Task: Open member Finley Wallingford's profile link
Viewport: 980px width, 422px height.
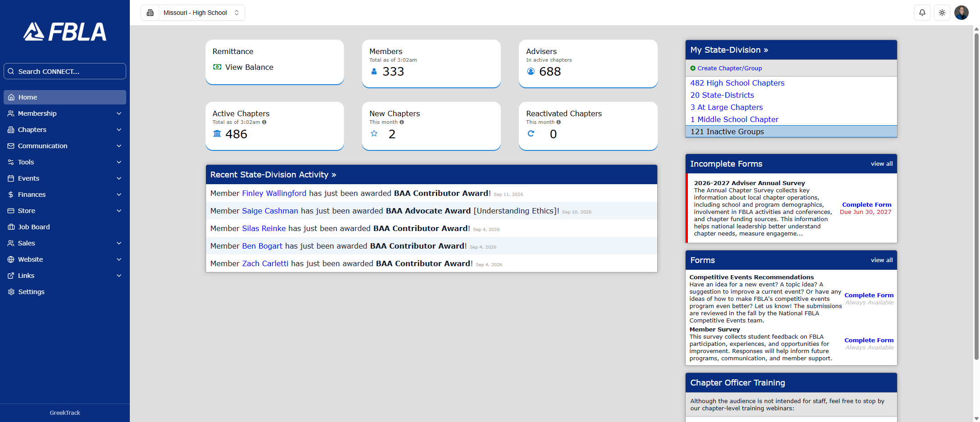Action: (x=274, y=193)
